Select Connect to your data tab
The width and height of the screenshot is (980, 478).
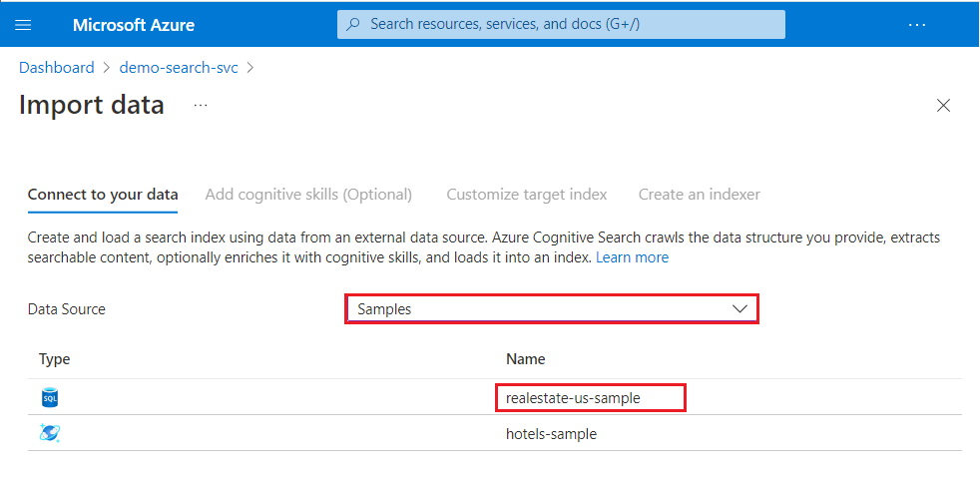[x=103, y=195]
